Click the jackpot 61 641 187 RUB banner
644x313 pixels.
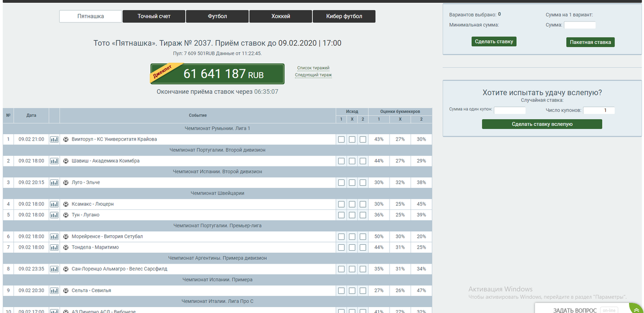click(217, 74)
